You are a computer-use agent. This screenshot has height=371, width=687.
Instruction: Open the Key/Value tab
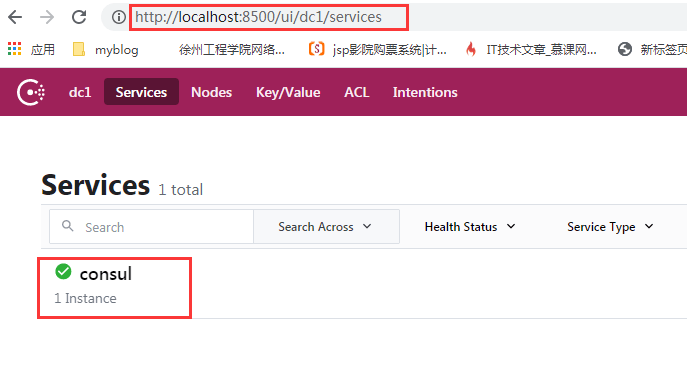click(x=288, y=92)
